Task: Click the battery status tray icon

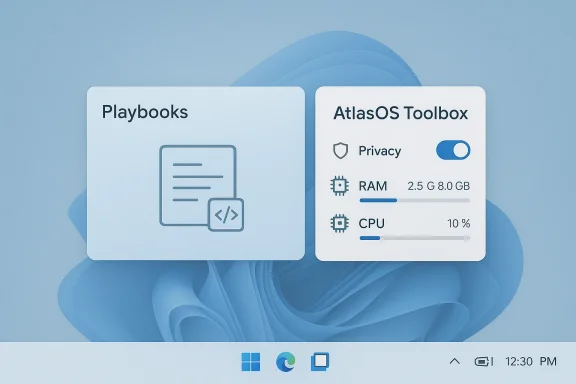Action: 484,362
